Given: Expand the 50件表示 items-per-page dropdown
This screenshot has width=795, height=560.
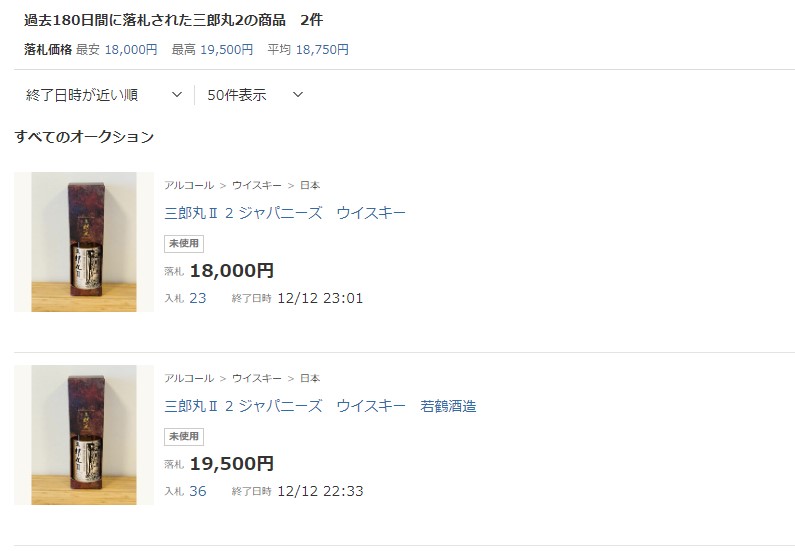Looking at the screenshot, I should [x=255, y=95].
